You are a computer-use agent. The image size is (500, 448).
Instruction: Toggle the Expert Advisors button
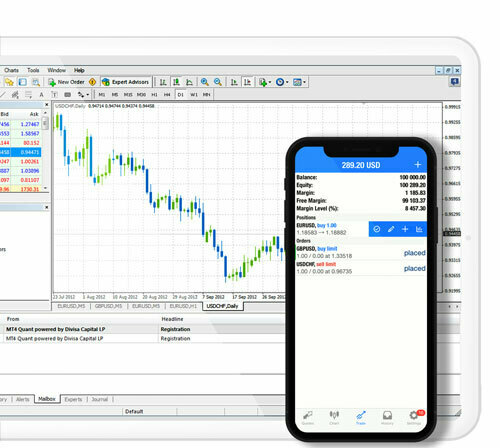tap(126, 82)
